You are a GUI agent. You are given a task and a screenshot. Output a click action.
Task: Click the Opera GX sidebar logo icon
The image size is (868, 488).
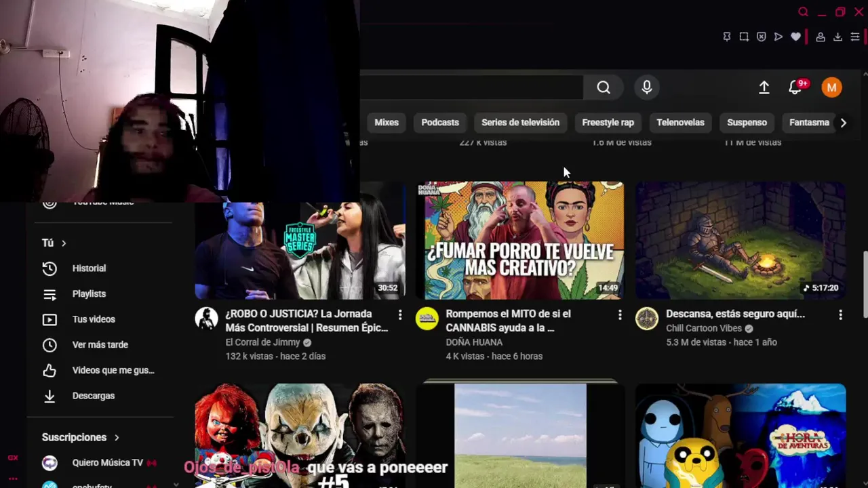[13, 458]
